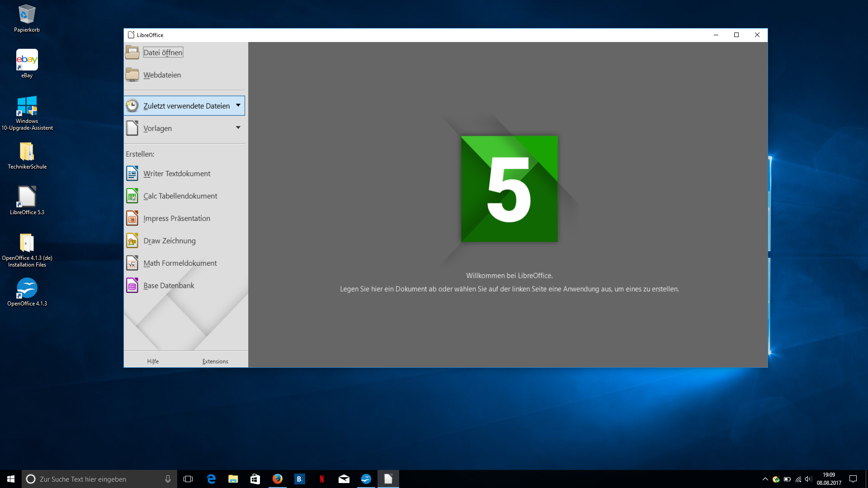868x488 pixels.
Task: Select the eBay desktop shortcut
Action: tap(27, 64)
